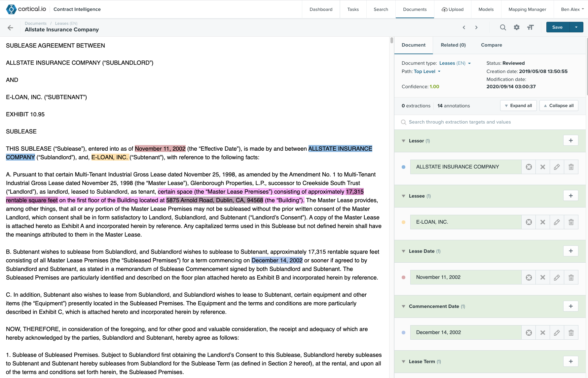Viewport: 588px width, 378px height.
Task: Click highlighted E-LOAN, INC. in document text
Action: coord(110,157)
